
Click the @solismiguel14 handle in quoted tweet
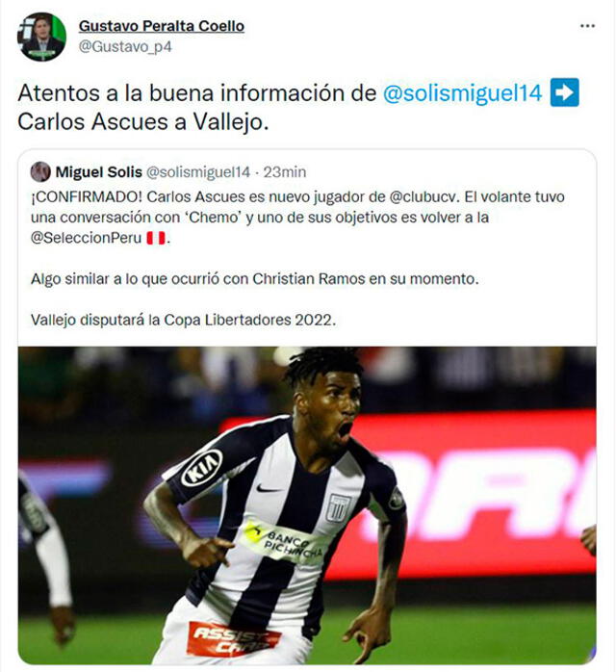pos(198,172)
